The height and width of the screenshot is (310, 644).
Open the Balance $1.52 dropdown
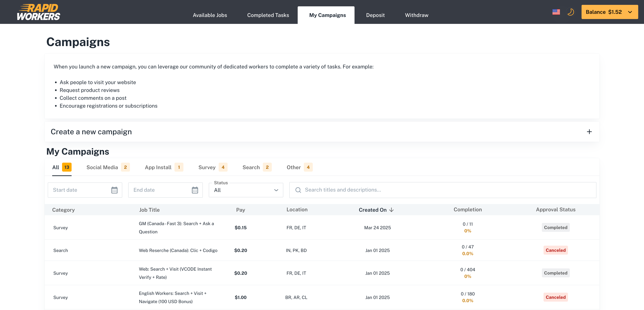click(x=610, y=12)
